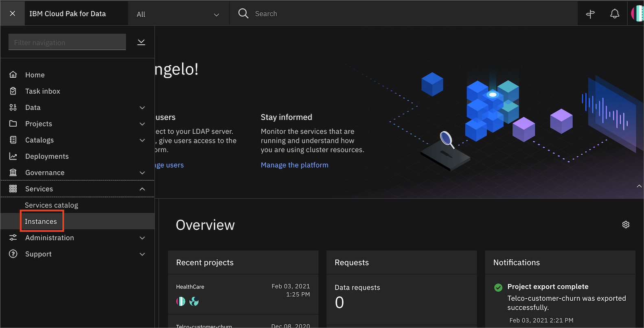Click the Recent projects card heading
This screenshot has height=328, width=644.
pos(205,262)
